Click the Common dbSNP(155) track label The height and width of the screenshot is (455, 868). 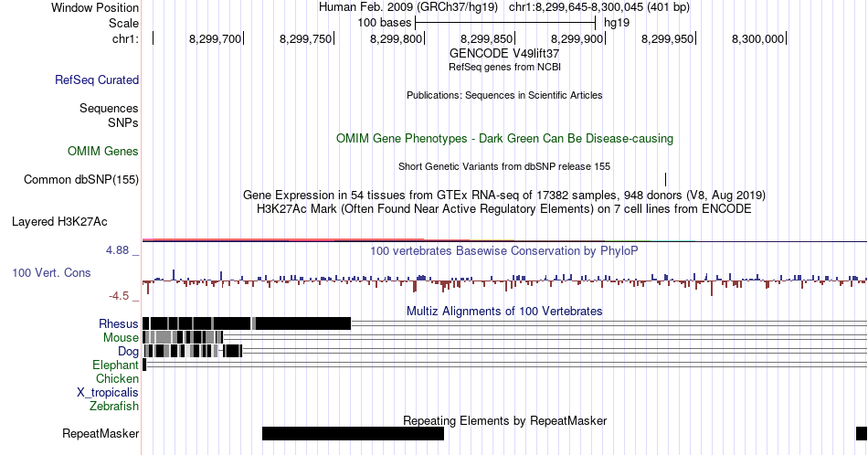click(80, 180)
